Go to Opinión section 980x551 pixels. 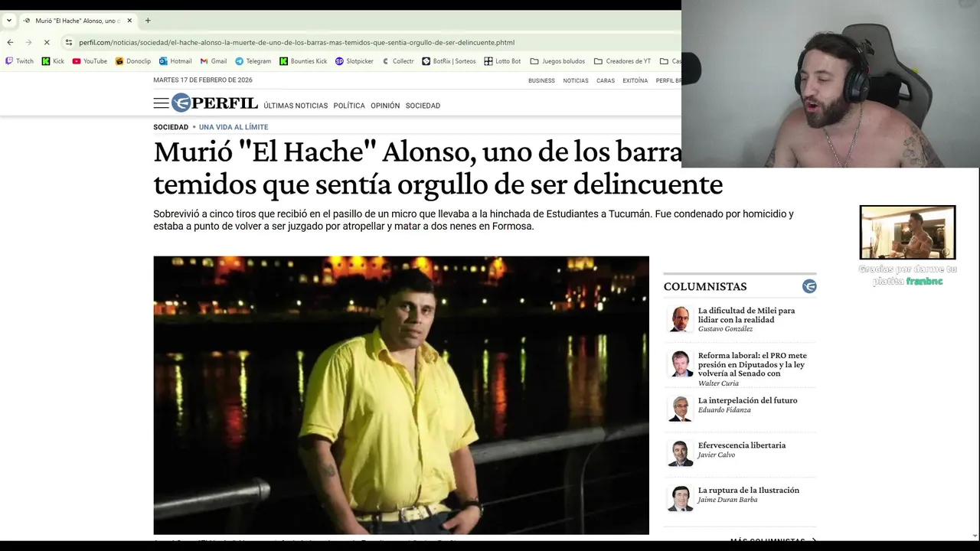coord(385,106)
